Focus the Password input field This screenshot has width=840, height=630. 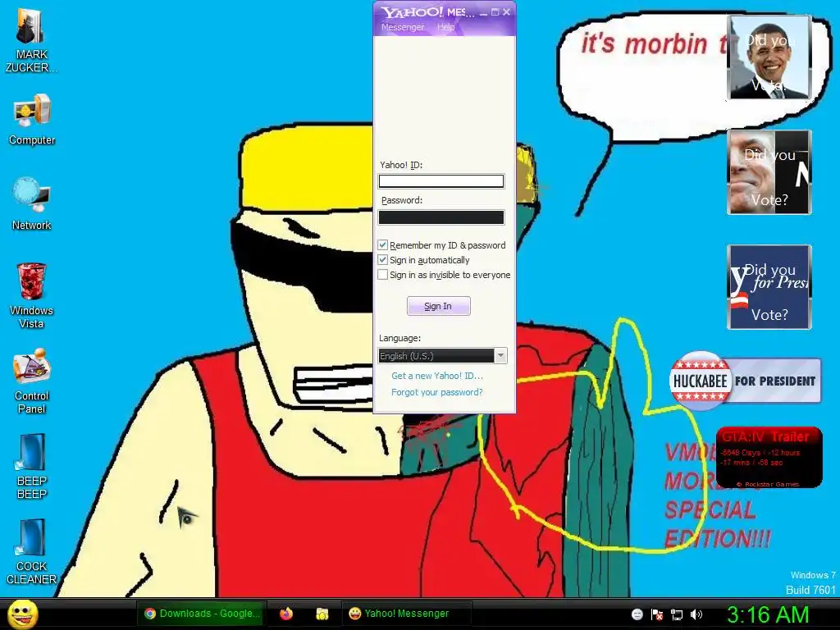(441, 217)
